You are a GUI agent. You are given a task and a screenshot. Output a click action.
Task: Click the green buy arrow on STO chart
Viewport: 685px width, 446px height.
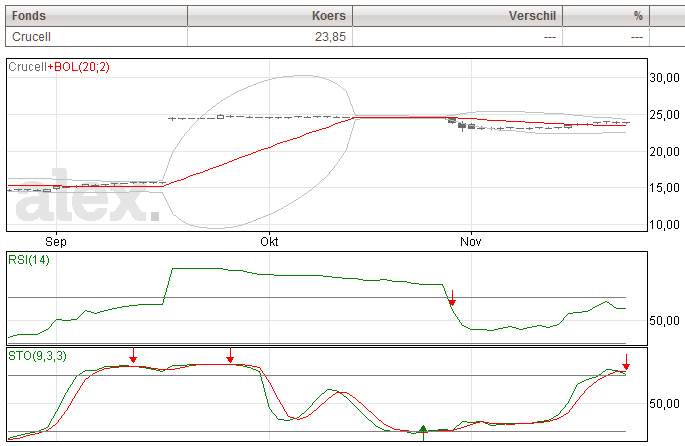(x=423, y=433)
